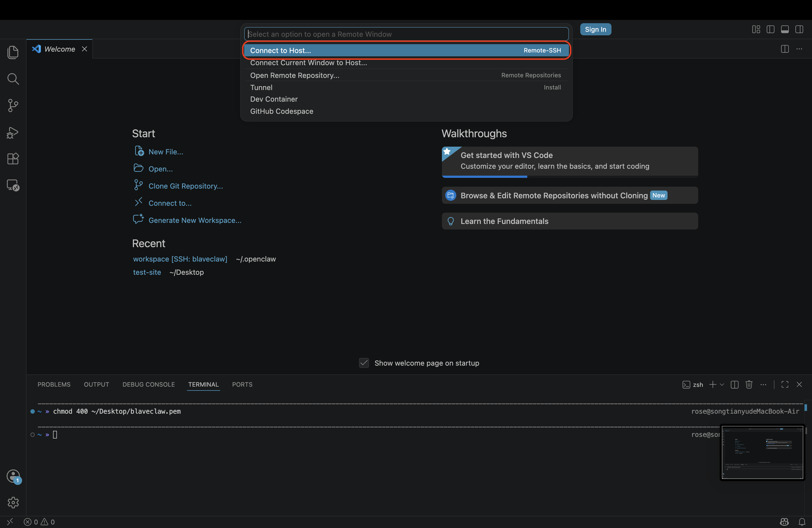This screenshot has height=528, width=812.
Task: Close the Welcome tab
Action: (84, 49)
